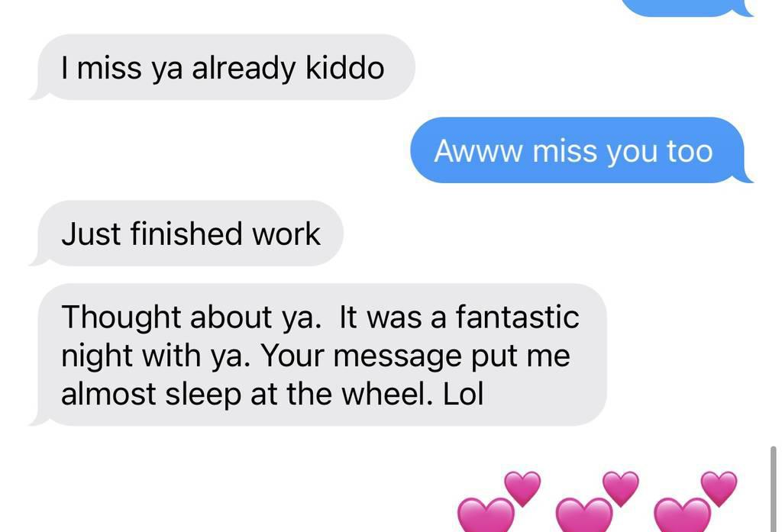This screenshot has height=532, width=782.
Task: Click the "Just finished work" message
Action: [186, 234]
